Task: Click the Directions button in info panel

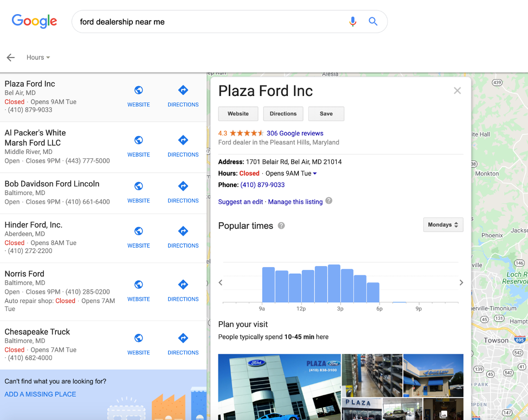Action: pyautogui.click(x=283, y=114)
